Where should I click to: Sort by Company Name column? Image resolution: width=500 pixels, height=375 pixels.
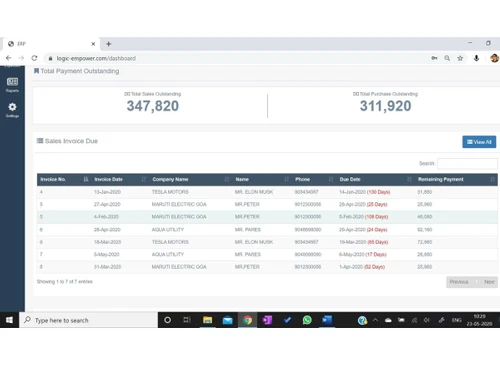tap(190, 179)
